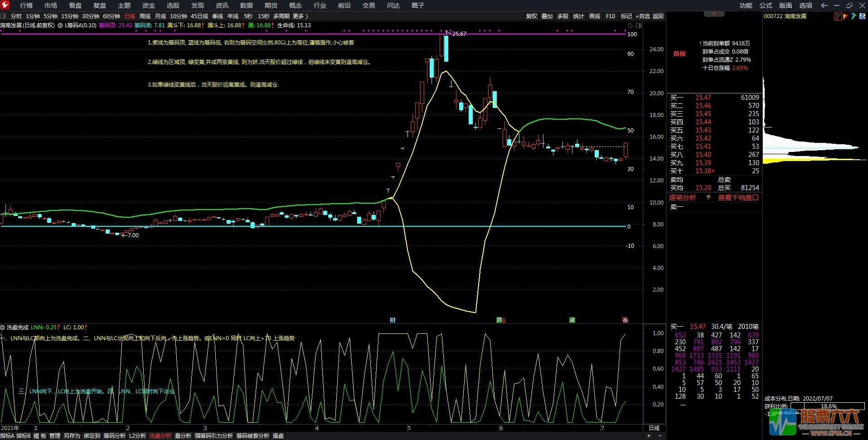Click the green arrow icon beside 湖南发展
This screenshot has width=868, height=440.
point(854,16)
